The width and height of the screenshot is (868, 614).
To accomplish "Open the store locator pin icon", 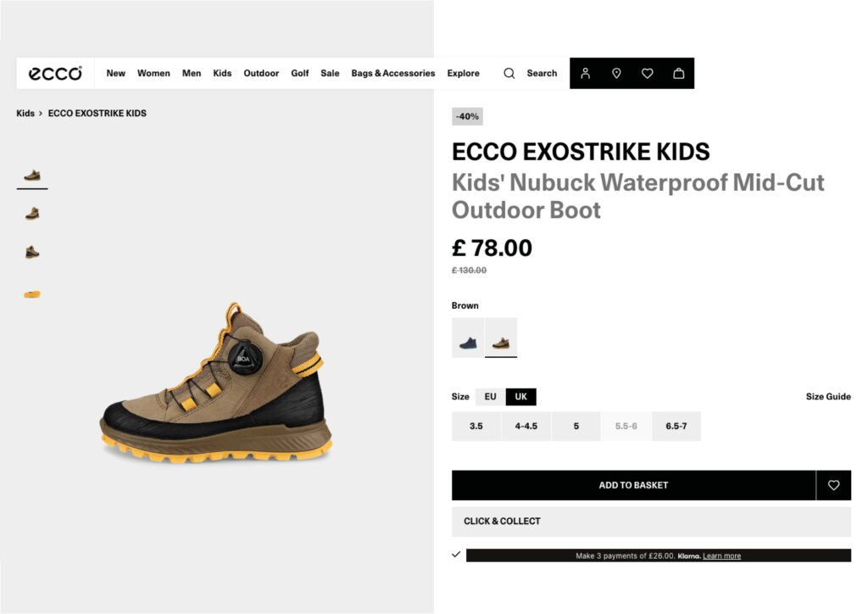I will click(x=616, y=73).
